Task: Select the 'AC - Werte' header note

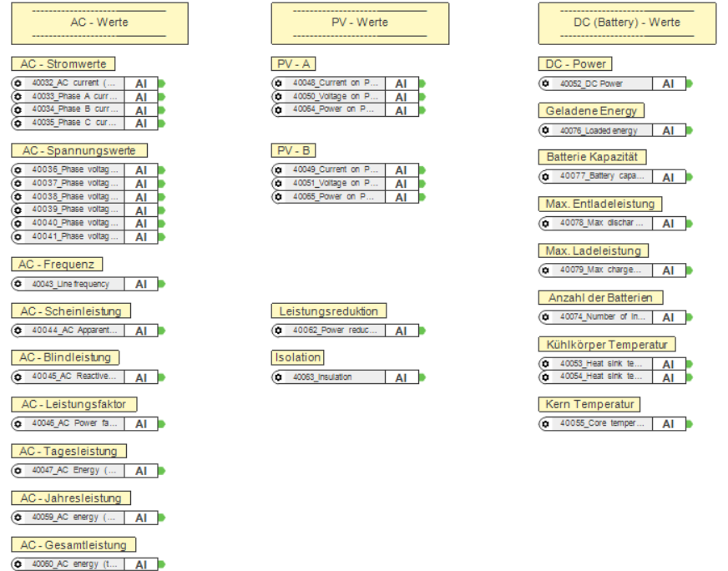Action: click(x=100, y=23)
